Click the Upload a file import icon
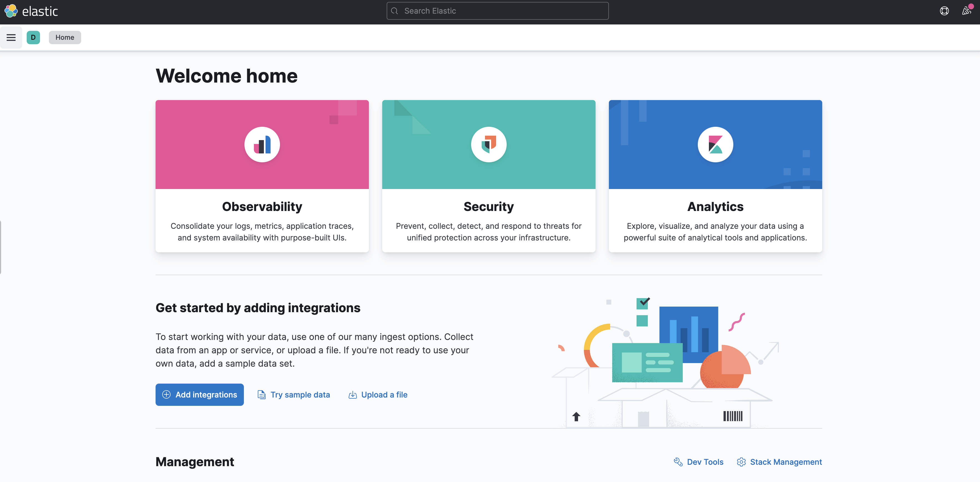This screenshot has width=980, height=482. coord(353,395)
